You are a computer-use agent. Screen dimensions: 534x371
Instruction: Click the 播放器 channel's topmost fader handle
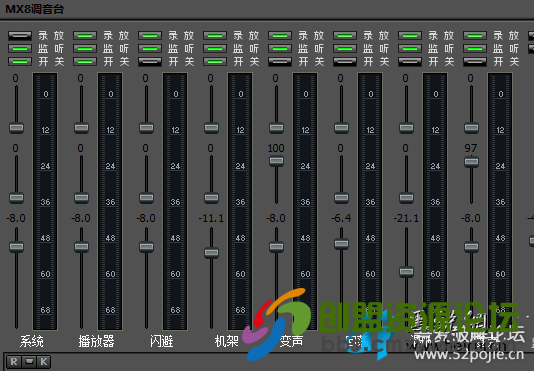coord(81,128)
